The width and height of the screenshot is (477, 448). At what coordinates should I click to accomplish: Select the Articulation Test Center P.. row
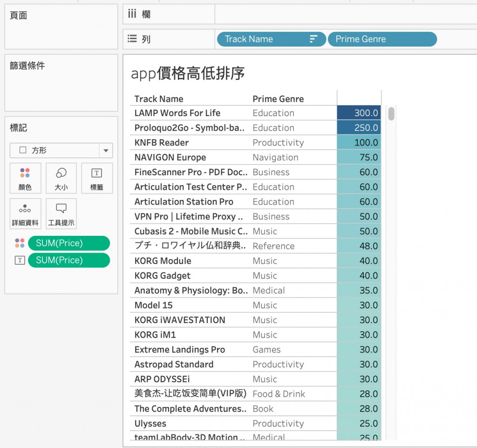click(x=191, y=187)
